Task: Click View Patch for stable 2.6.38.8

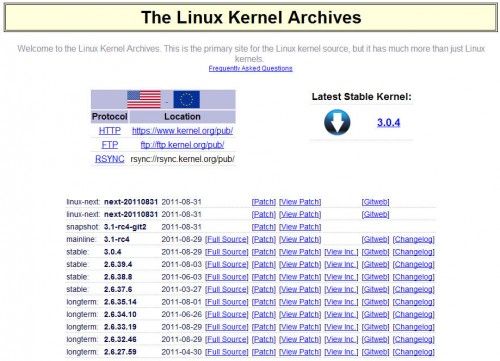Action: coord(300,277)
